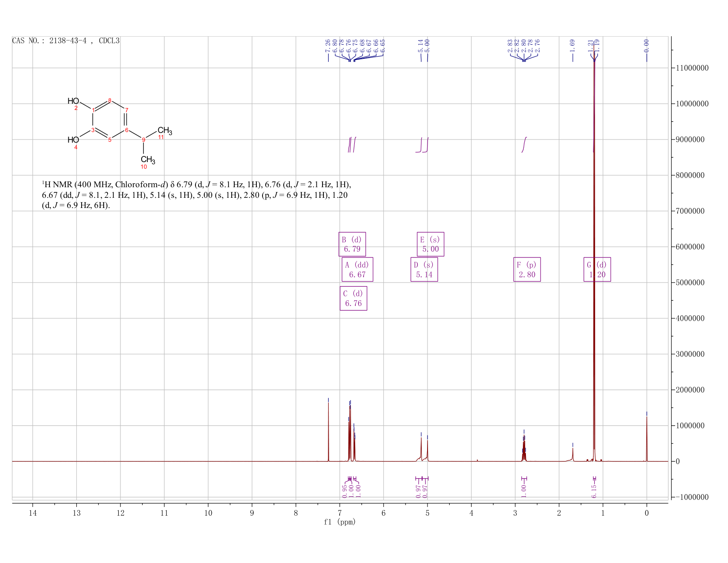Click the HO group numbered 4
The image size is (728, 563).
[x=73, y=140]
